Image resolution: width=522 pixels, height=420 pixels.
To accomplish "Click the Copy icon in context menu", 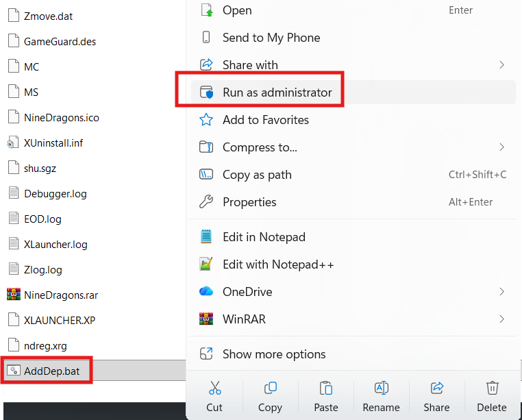I will [x=270, y=388].
